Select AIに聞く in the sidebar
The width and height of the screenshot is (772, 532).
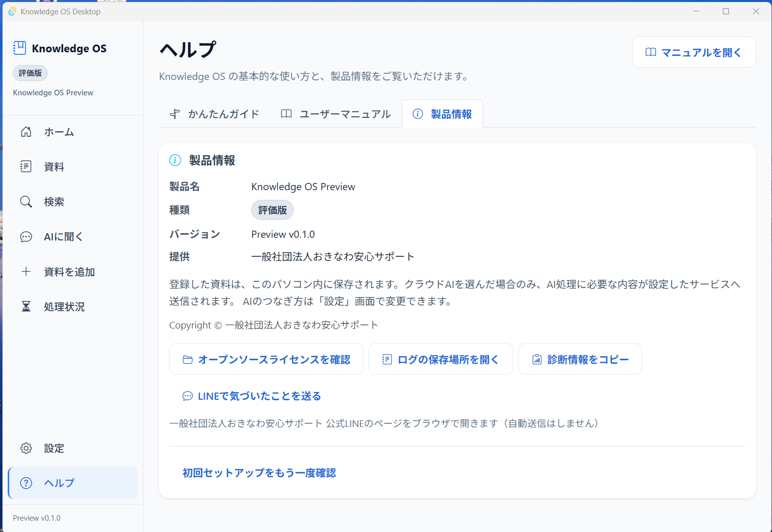73,237
